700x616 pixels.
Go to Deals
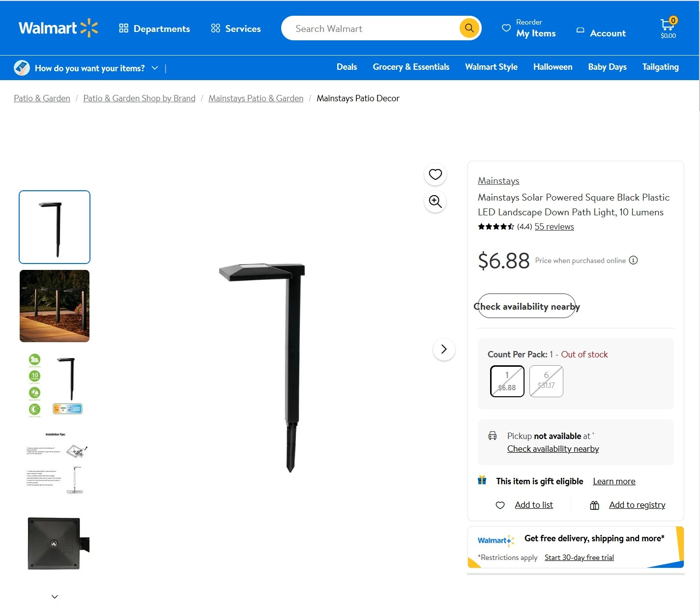[x=347, y=67]
